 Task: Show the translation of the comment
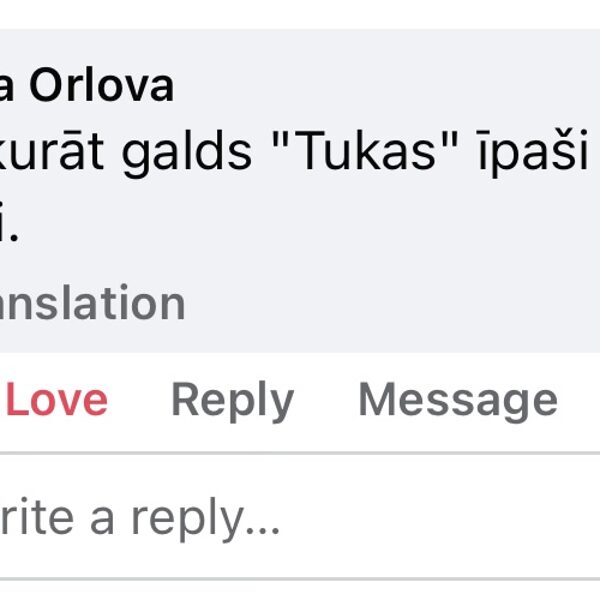coord(92,303)
